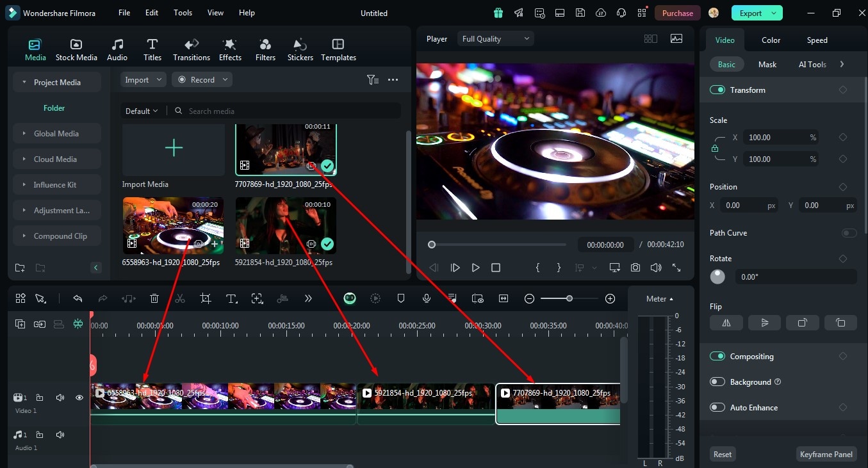Click the timeline zoom slider handle
This screenshot has height=468, width=868.
pos(569,298)
